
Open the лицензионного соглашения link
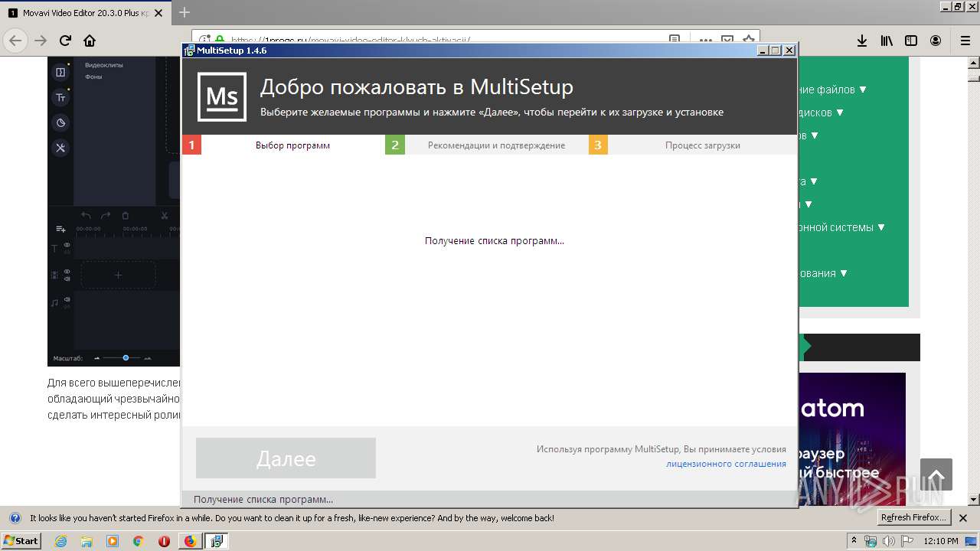[x=726, y=464]
